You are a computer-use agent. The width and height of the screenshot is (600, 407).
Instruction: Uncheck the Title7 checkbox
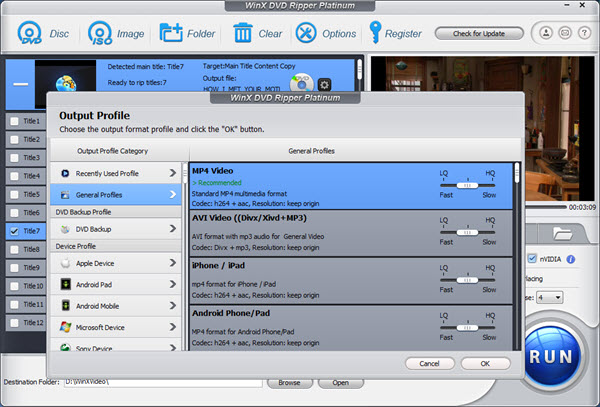14,231
